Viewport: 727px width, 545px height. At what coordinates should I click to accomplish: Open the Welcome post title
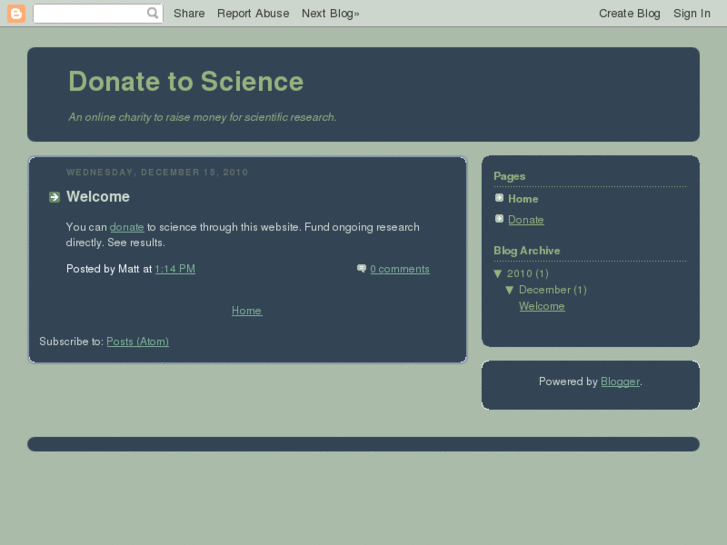click(x=98, y=197)
